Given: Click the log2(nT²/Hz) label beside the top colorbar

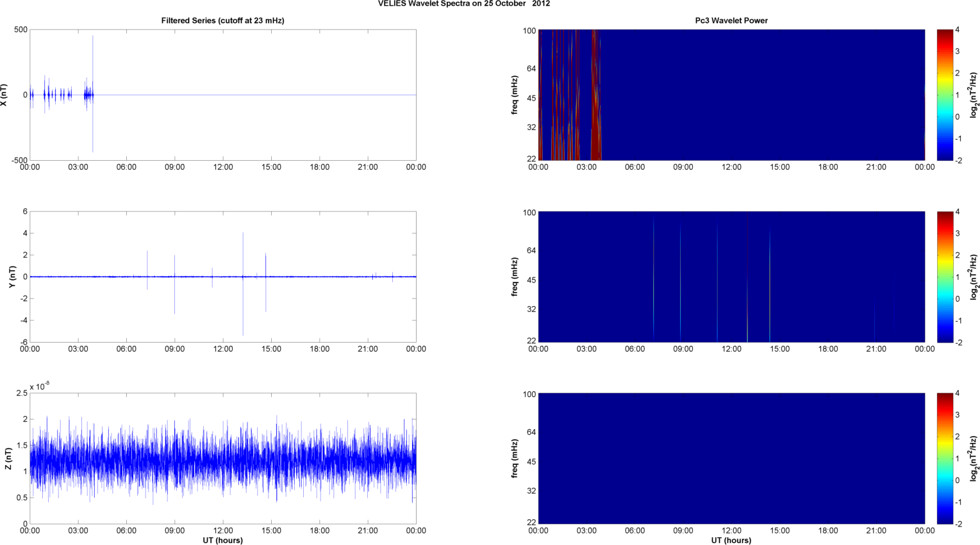Looking at the screenshot, I should [974, 95].
